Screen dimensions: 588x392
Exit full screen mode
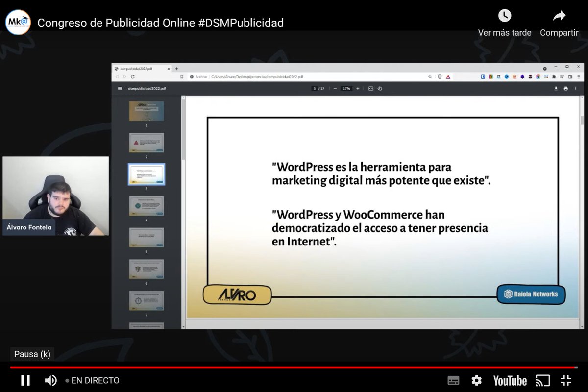(x=566, y=381)
